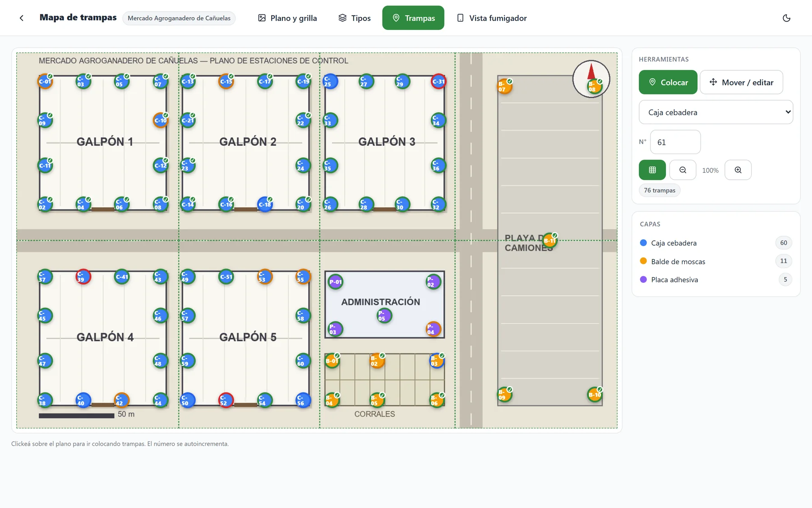This screenshot has height=508, width=812.
Task: Select the Placa adhesiva layer row
Action: tap(715, 280)
